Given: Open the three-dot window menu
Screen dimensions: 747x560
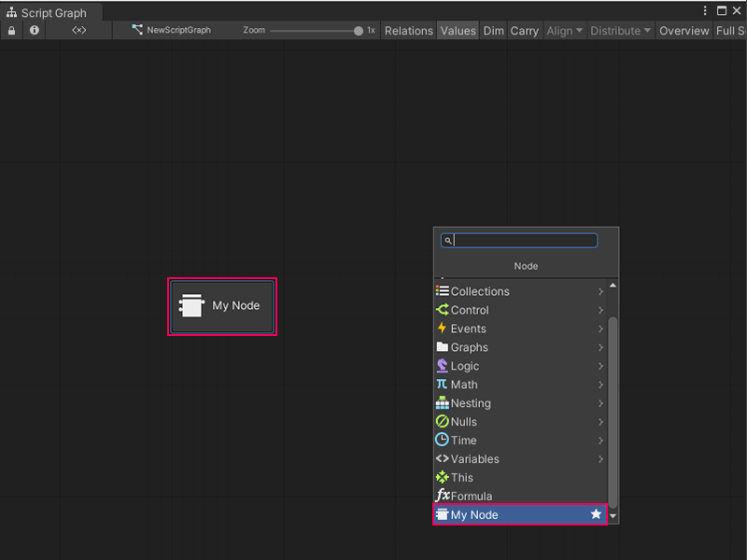Looking at the screenshot, I should [707, 9].
